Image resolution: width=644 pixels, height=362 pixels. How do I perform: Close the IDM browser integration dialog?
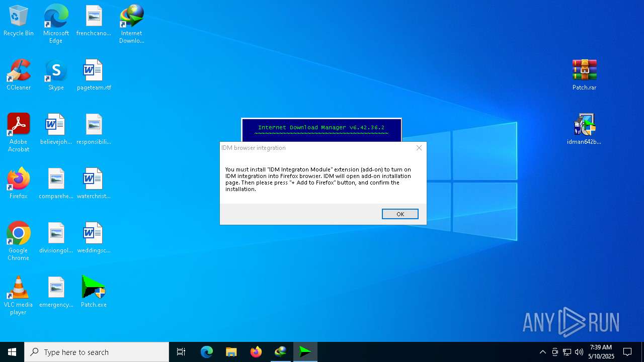coord(419,148)
